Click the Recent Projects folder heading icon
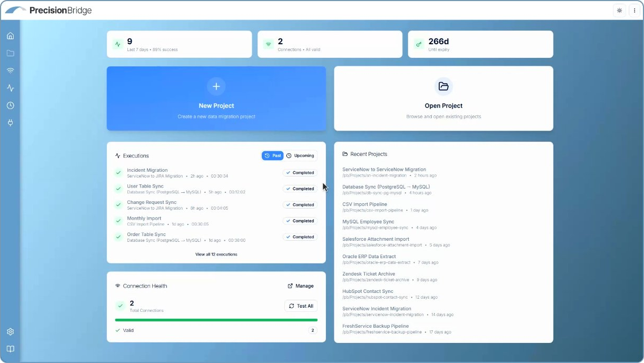 coord(345,154)
